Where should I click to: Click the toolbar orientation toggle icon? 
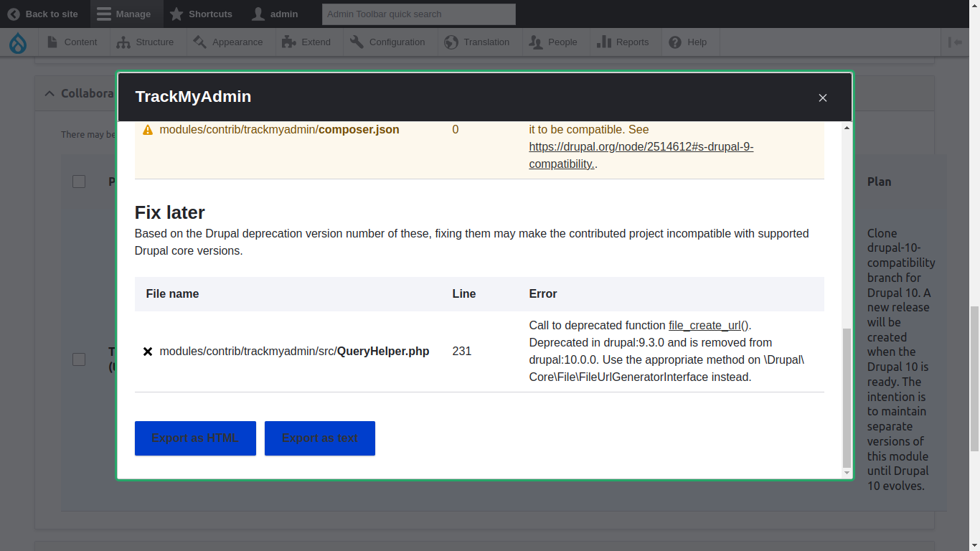955,42
